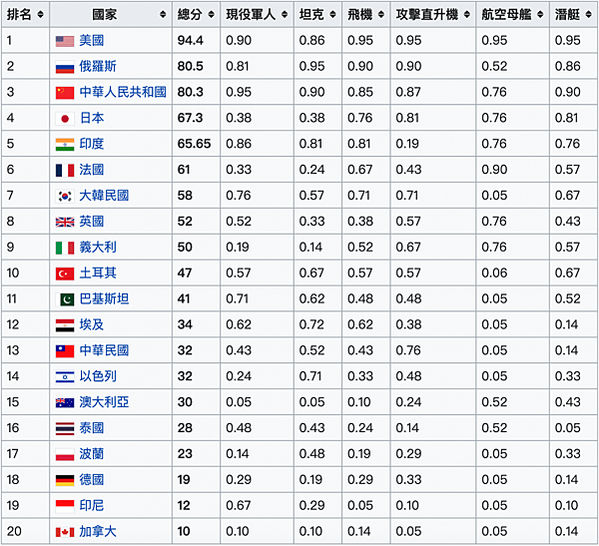Sort by 攻擊直升機 column arrows
Screen dimensions: 599x546
[466, 15]
